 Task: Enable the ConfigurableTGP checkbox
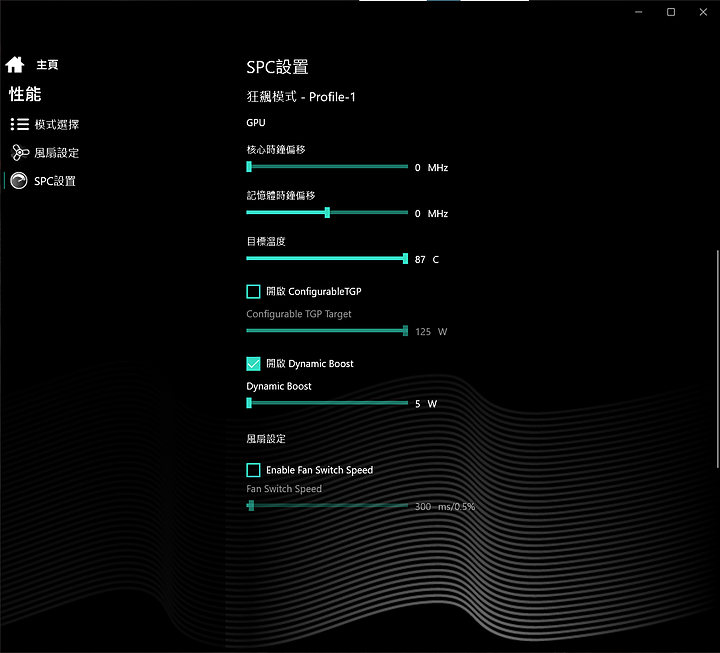253,292
